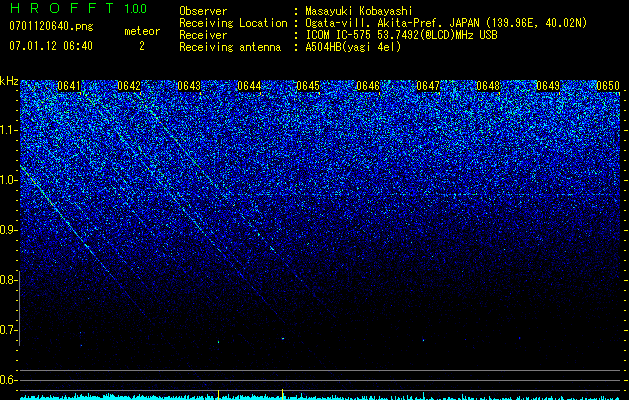629x400 pixels.
Task: Click the 0.9 frequency axis label
Action: (9, 230)
